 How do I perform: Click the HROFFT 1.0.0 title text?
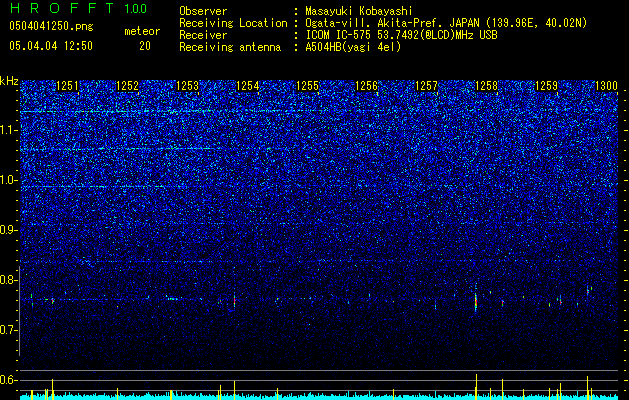78,8
